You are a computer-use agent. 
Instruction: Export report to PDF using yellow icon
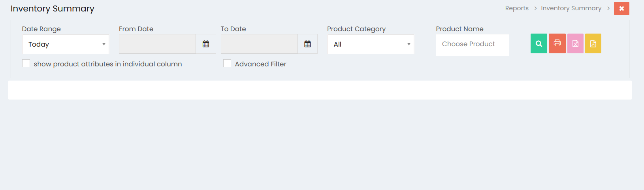[593, 43]
